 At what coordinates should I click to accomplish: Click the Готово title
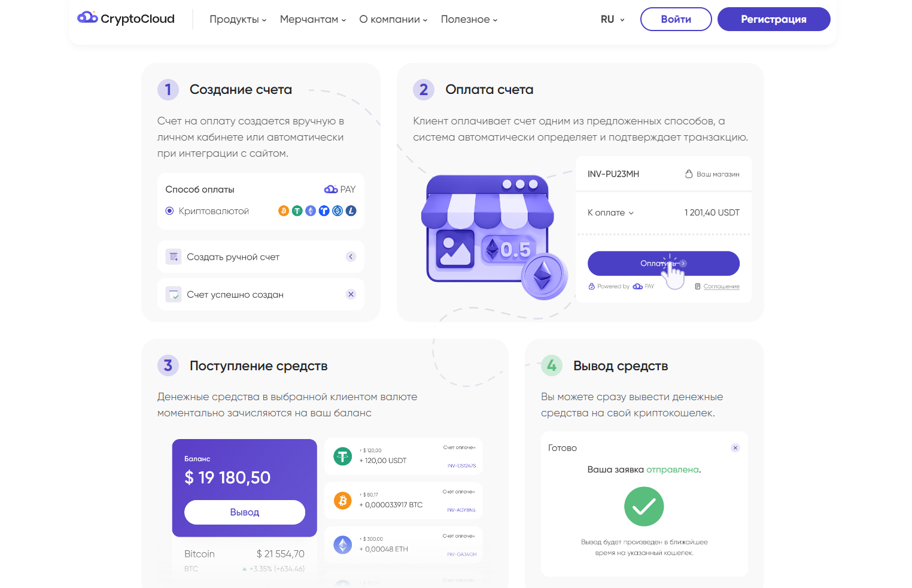click(x=563, y=448)
